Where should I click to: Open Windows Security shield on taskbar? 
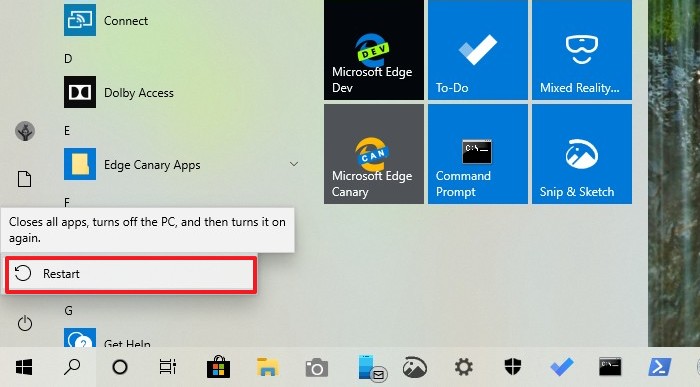(512, 367)
